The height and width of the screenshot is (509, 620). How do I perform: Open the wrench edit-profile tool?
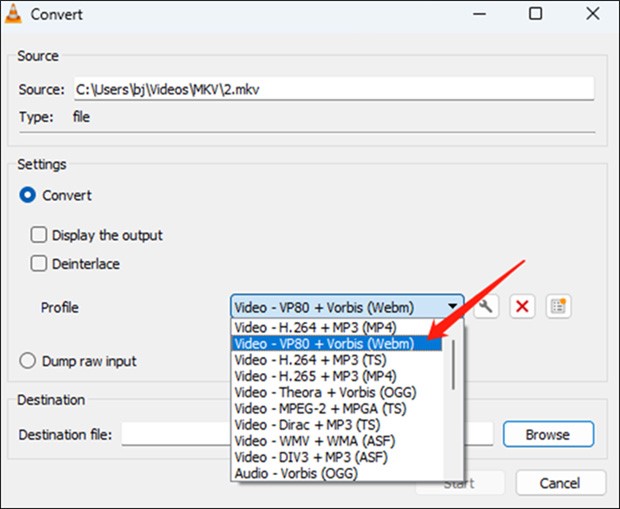coord(486,307)
